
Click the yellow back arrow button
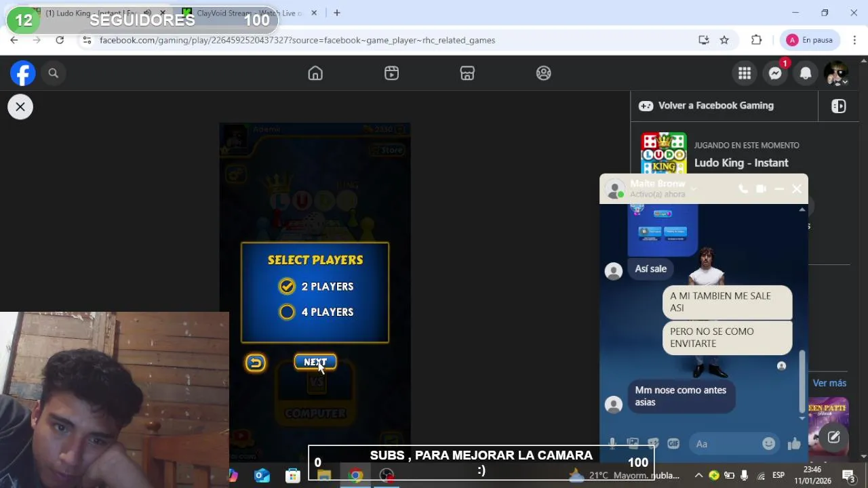click(x=256, y=363)
